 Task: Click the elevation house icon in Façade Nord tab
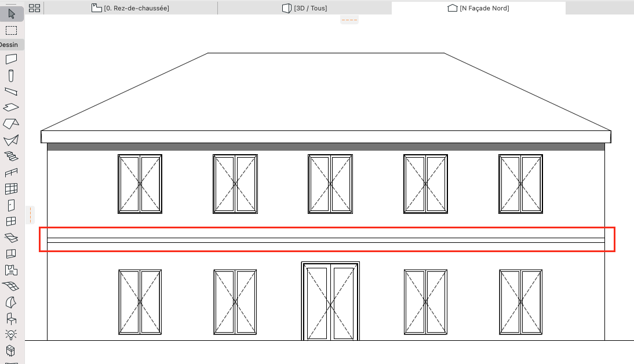[453, 8]
